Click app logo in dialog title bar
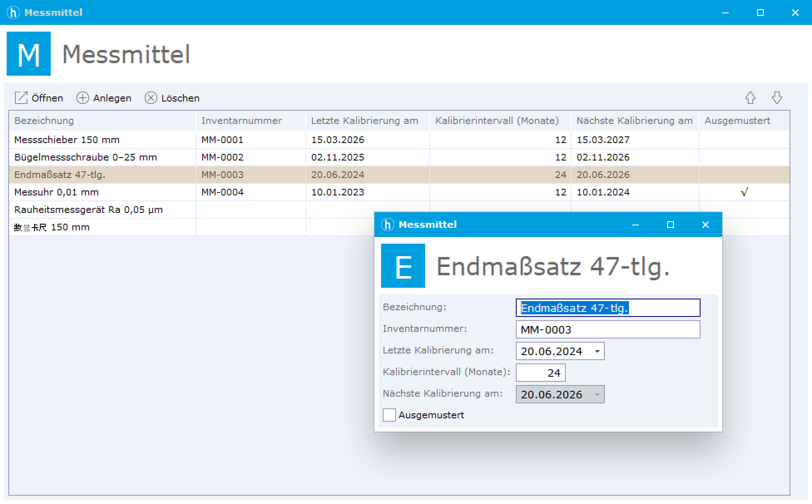Screen dimensions: 812x504 click(388, 225)
